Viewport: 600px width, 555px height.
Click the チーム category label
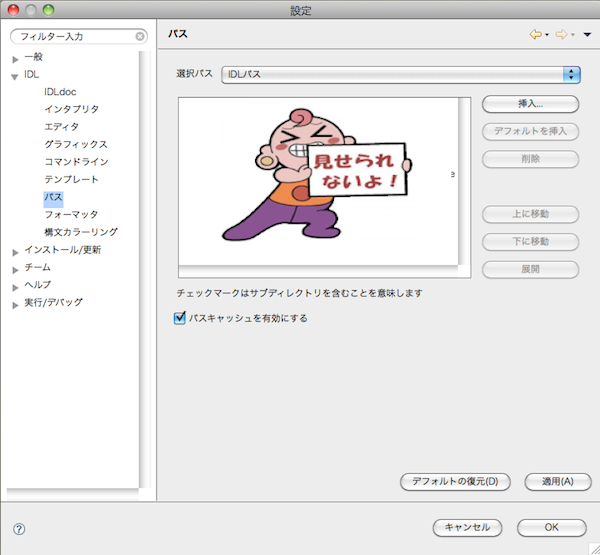tap(37, 267)
